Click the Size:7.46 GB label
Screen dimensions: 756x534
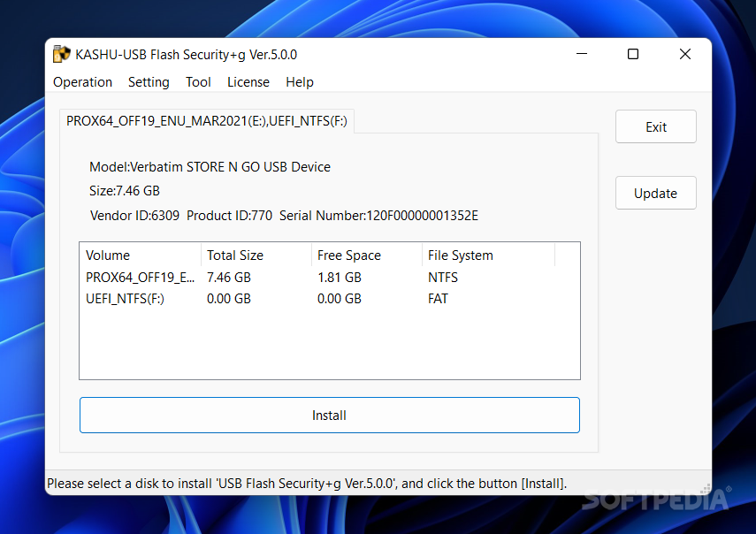pyautogui.click(x=125, y=191)
